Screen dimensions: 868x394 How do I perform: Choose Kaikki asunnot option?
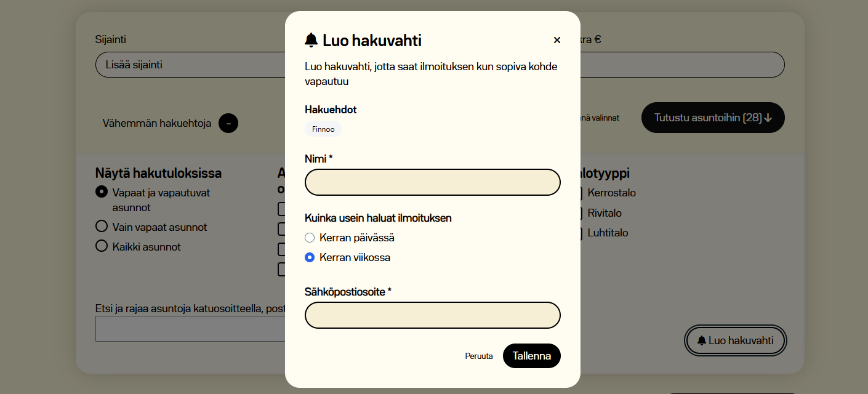point(102,246)
